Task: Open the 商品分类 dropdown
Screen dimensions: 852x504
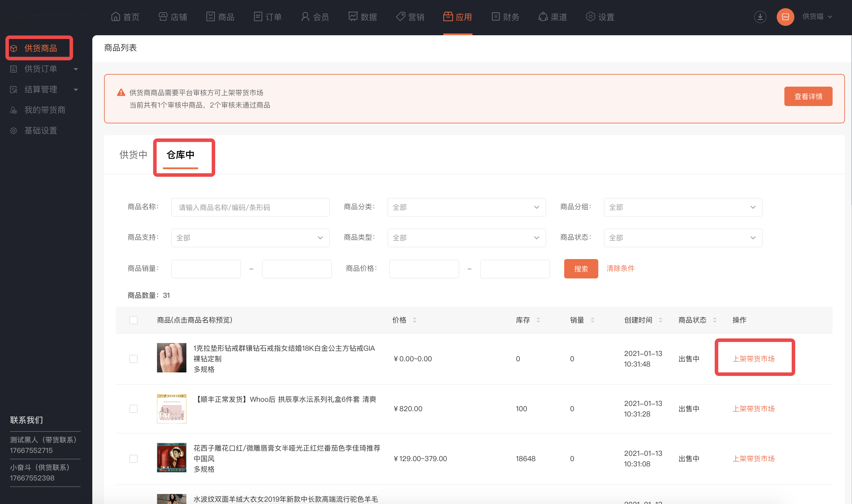Action: coord(466,207)
